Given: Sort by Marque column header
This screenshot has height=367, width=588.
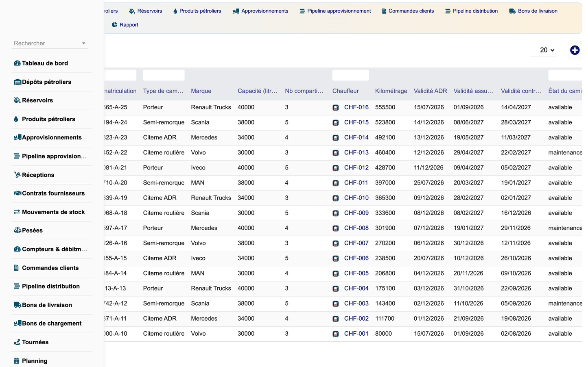Looking at the screenshot, I should (x=201, y=91).
